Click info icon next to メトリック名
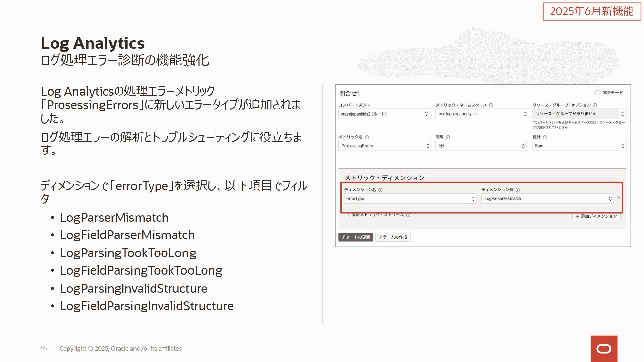 click(x=367, y=137)
